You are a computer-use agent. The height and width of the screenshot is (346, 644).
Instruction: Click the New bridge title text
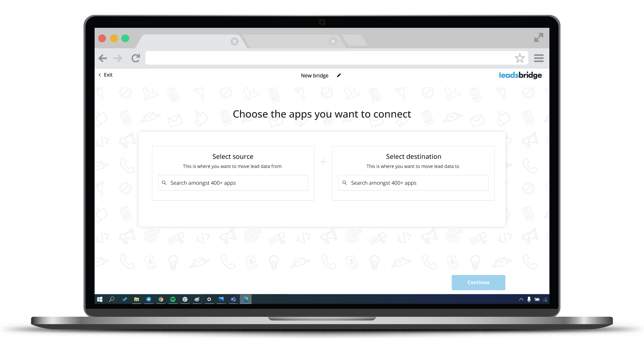point(314,75)
